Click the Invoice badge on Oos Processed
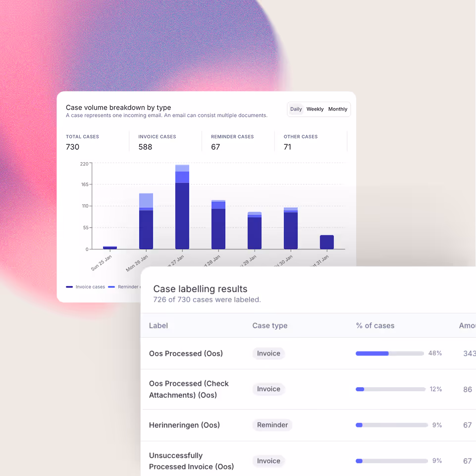Image resolution: width=476 pixels, height=476 pixels. 268,354
